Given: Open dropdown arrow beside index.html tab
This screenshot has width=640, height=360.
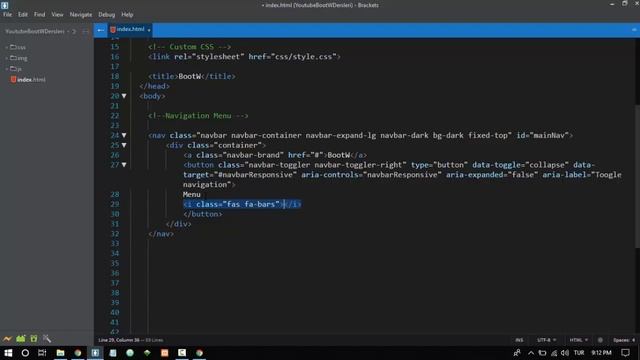Looking at the screenshot, I should coord(149,30).
